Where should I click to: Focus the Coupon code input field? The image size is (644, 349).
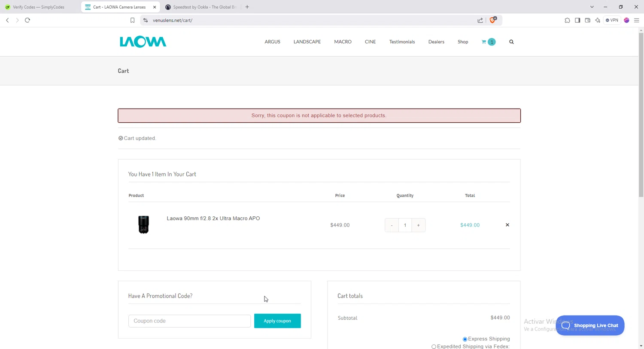pos(189,321)
